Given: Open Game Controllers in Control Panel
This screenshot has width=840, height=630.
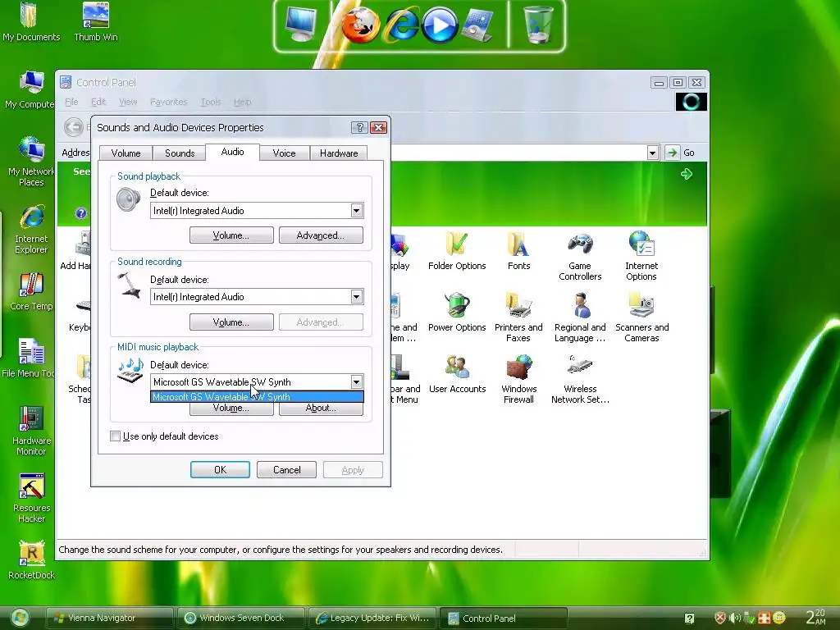Looking at the screenshot, I should (x=580, y=257).
